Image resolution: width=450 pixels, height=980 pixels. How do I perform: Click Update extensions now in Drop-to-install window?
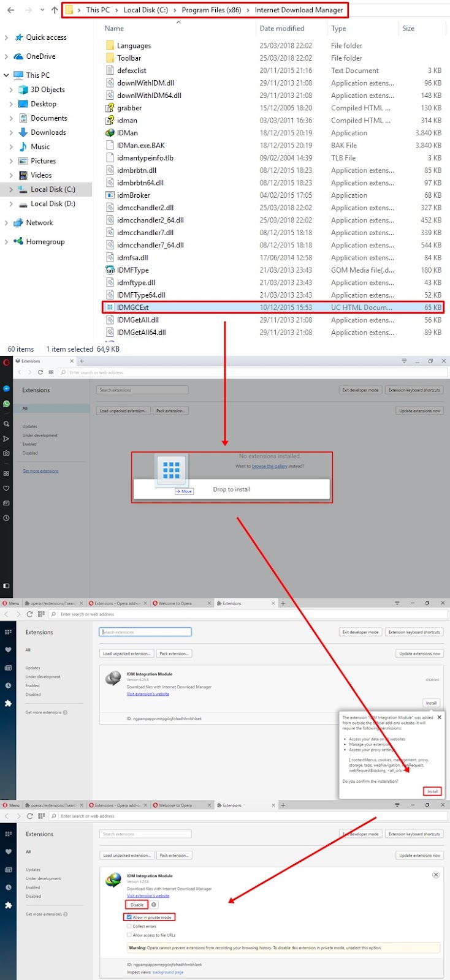point(420,411)
